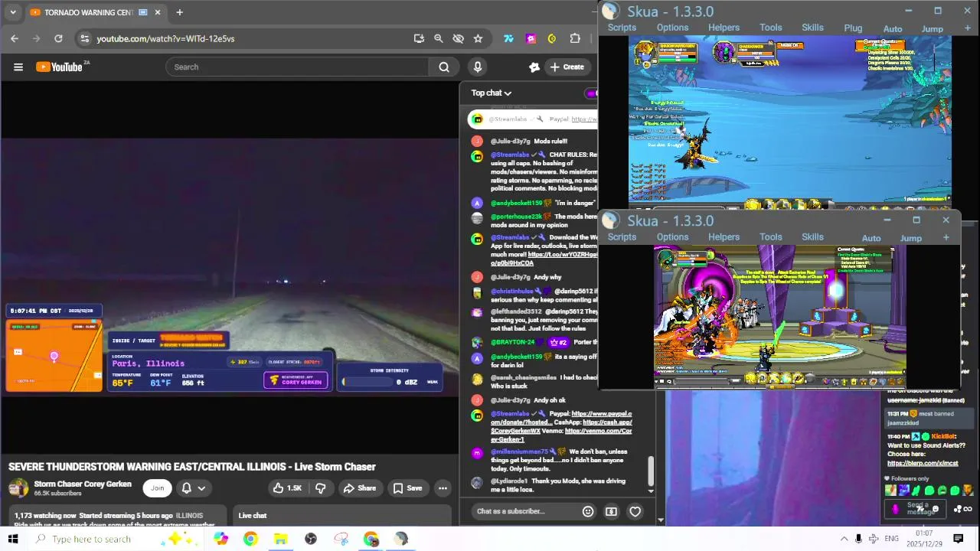Go back in the Chrome browser
Image resolution: width=980 pixels, height=551 pixels.
15,38
